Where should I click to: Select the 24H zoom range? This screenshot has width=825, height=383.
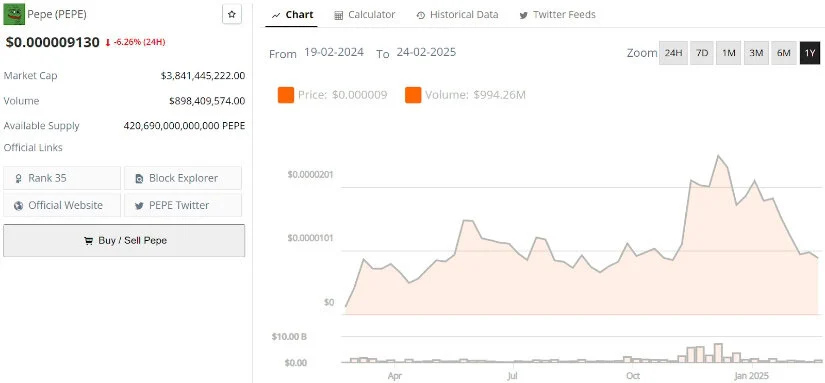tap(673, 53)
